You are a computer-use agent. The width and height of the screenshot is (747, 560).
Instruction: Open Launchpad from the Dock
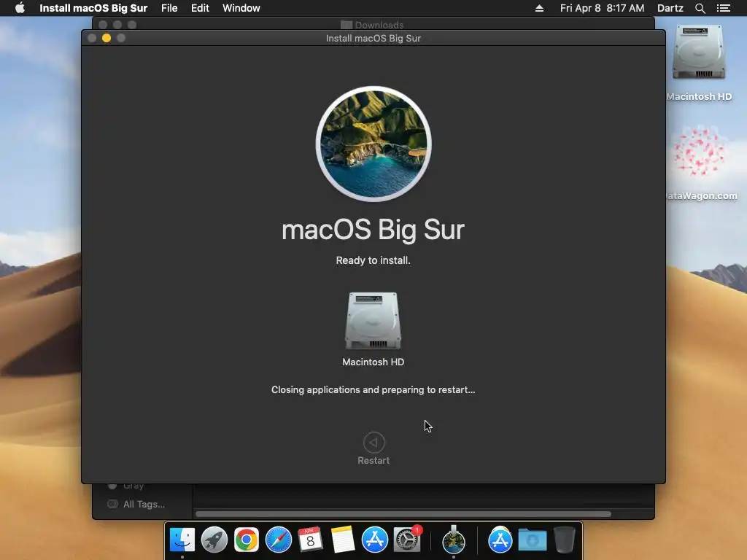coord(214,540)
